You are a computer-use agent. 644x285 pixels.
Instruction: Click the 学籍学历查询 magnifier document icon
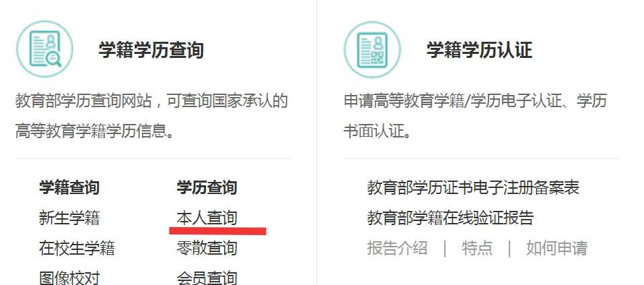tap(45, 49)
